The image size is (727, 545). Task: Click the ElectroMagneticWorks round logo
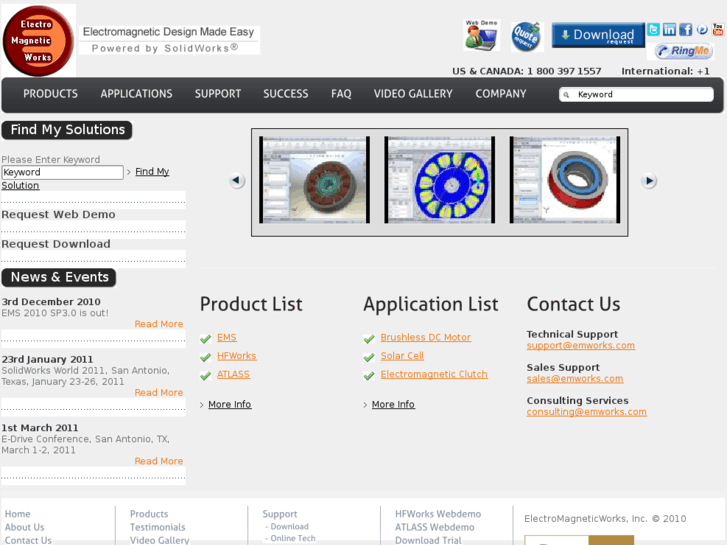38,41
